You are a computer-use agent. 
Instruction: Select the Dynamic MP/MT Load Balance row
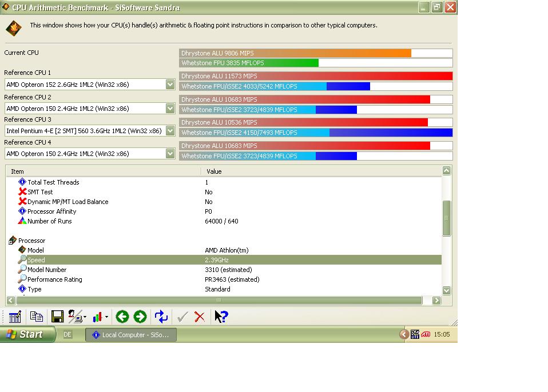(x=224, y=202)
